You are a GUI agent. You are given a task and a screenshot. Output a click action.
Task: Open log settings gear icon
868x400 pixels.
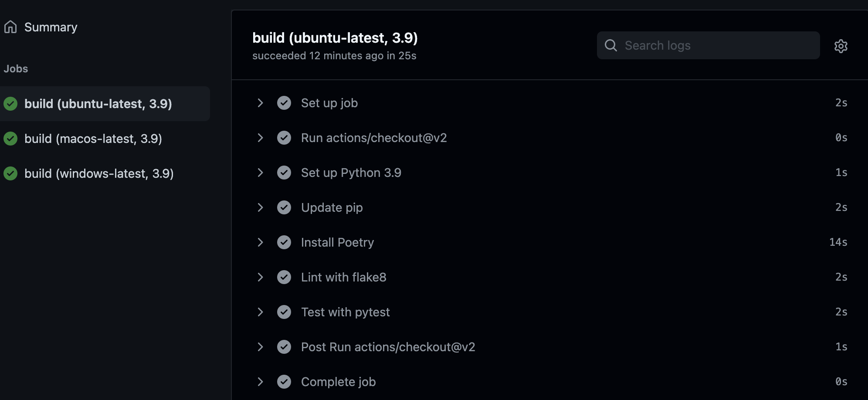click(841, 46)
